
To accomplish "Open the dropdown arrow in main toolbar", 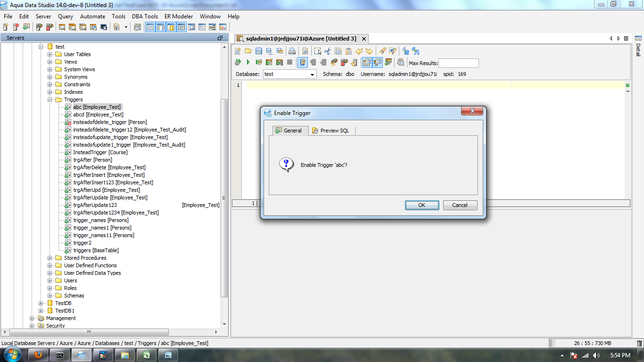I will [x=126, y=27].
